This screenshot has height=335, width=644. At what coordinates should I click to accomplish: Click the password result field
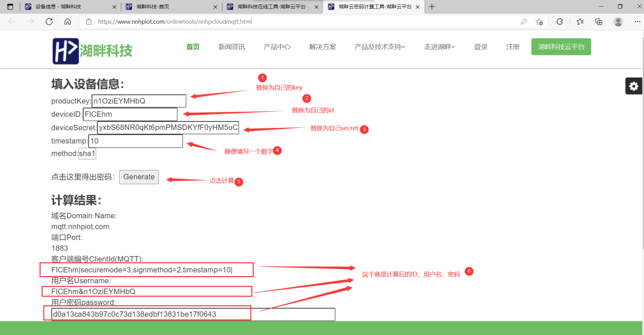tap(193, 314)
